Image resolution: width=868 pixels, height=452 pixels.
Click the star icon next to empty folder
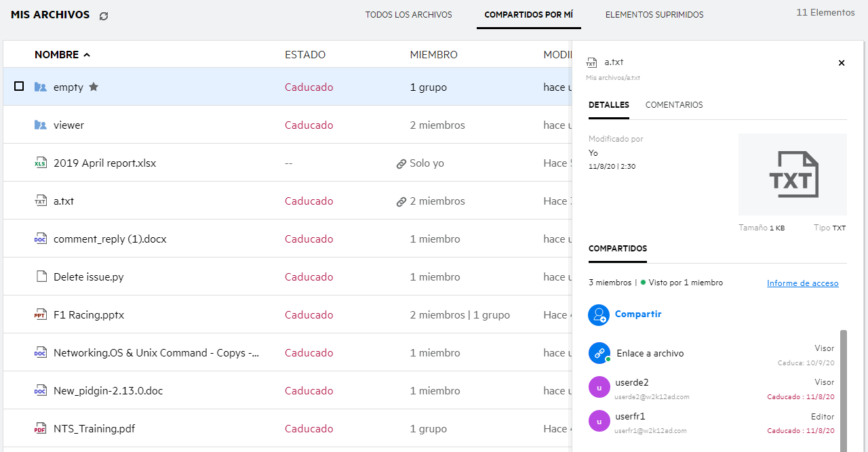pos(94,87)
